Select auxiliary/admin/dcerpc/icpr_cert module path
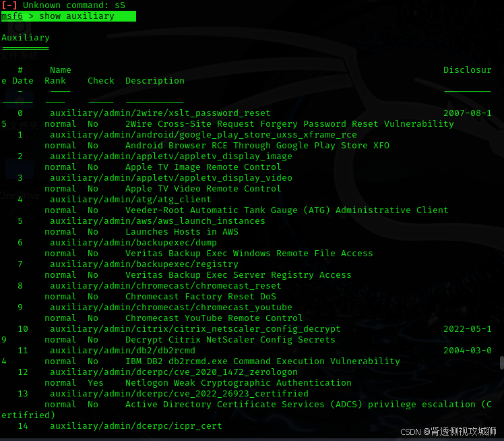This screenshot has height=441, width=504. point(136,426)
